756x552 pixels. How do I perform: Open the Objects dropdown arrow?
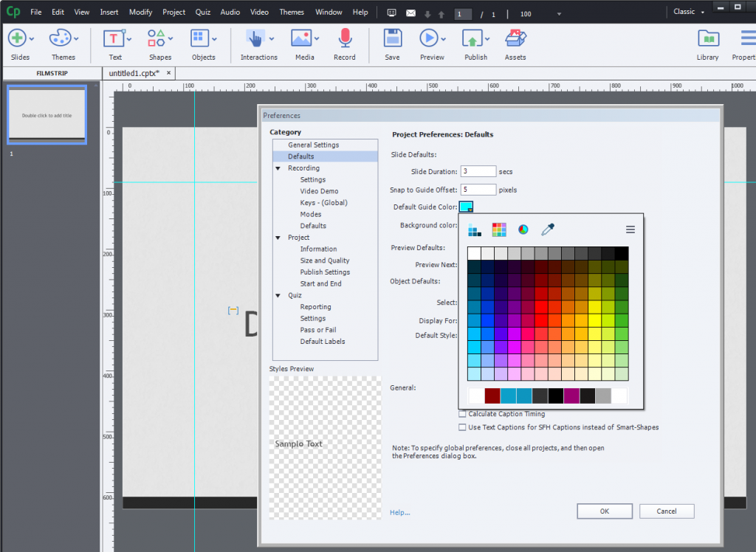(x=214, y=38)
